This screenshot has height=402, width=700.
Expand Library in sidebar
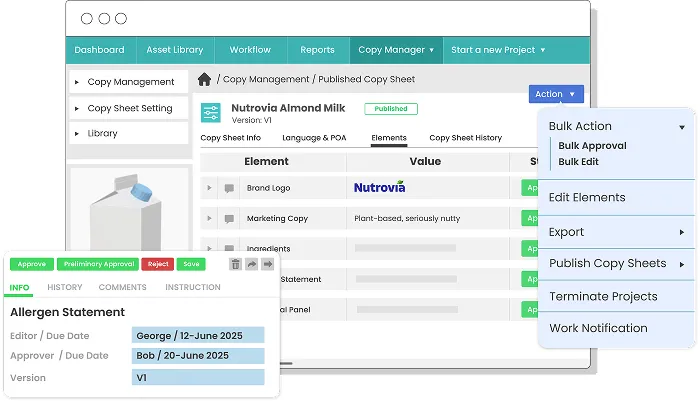click(77, 134)
